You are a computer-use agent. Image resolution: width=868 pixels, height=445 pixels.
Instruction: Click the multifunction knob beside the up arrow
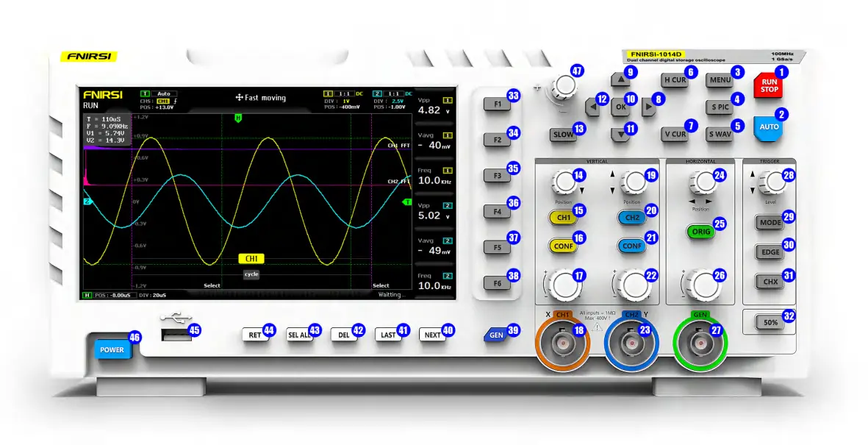coord(564,87)
